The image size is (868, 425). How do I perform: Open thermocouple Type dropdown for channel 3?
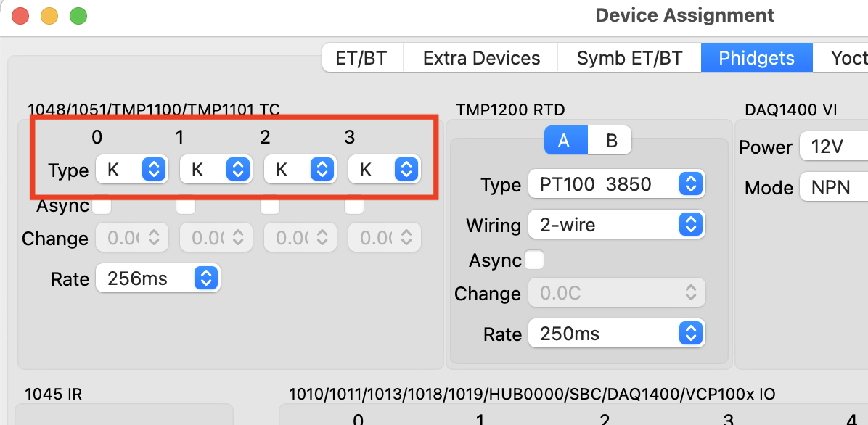pyautogui.click(x=384, y=169)
